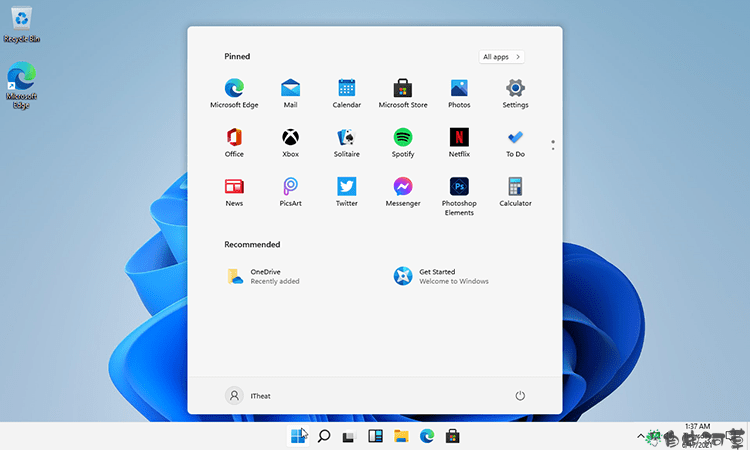Viewport: 750px width, 450px height.
Task: Open the Calendar app
Action: 346,93
